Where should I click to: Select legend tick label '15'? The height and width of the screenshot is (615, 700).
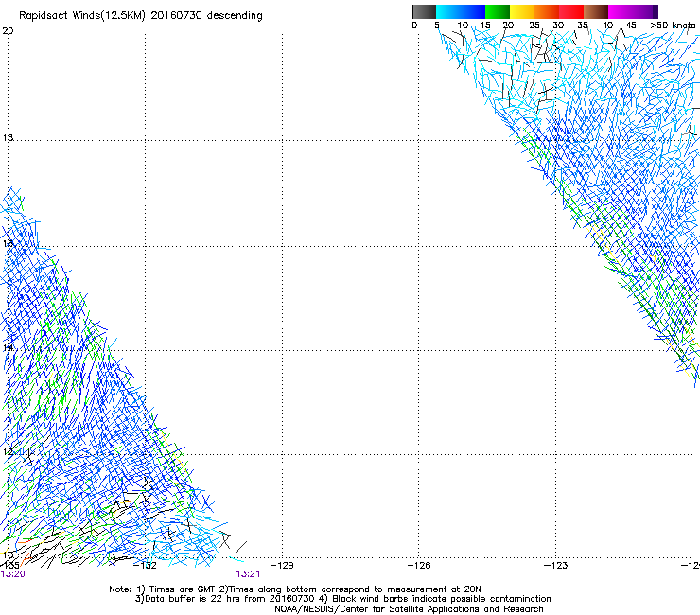click(485, 26)
